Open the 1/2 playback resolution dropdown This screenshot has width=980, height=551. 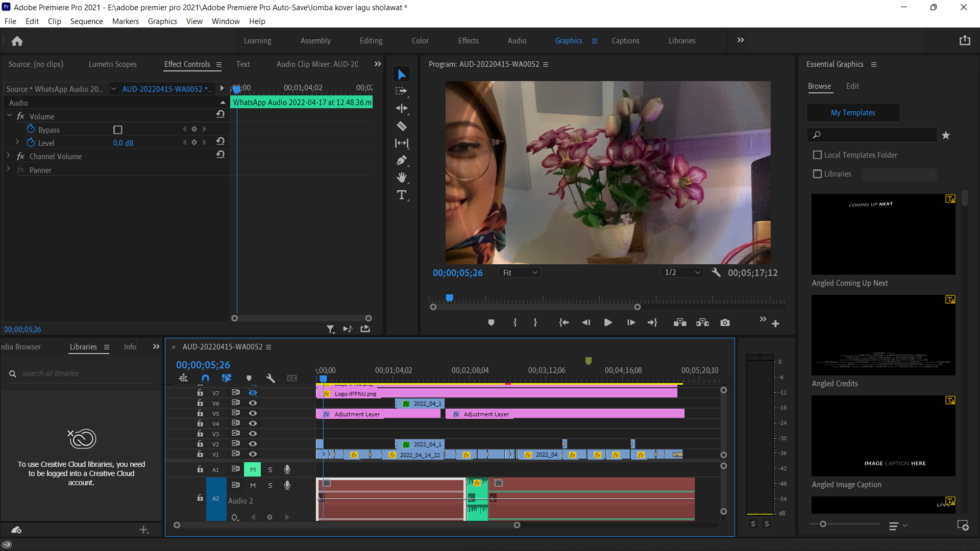click(682, 272)
